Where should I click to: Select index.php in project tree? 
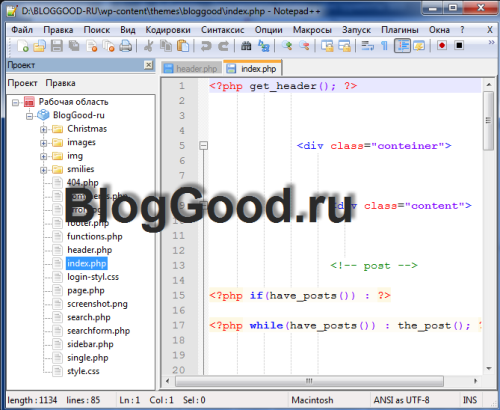click(x=87, y=263)
